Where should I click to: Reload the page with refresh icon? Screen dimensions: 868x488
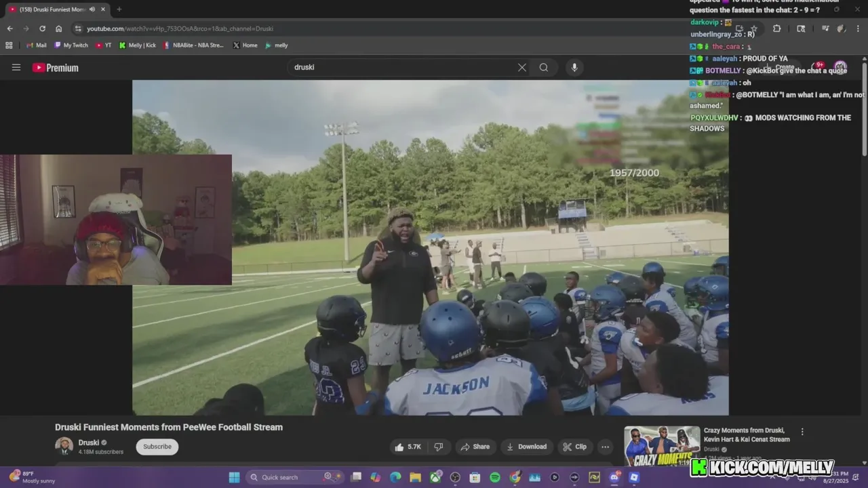coord(42,28)
